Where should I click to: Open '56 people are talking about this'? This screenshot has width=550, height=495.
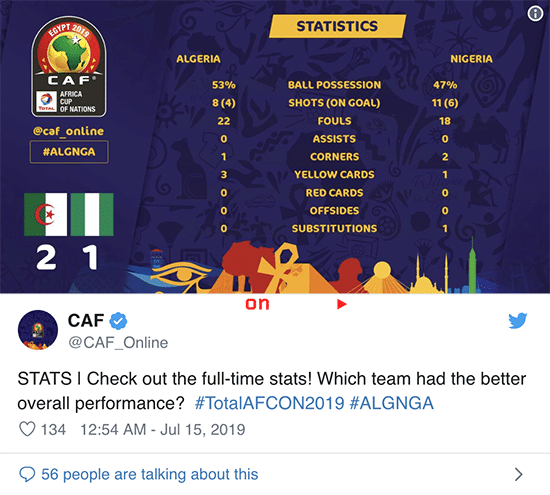[150, 474]
